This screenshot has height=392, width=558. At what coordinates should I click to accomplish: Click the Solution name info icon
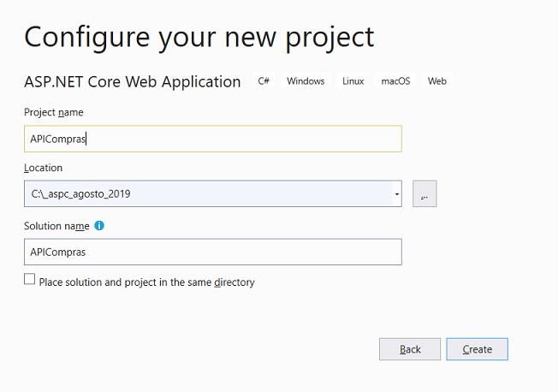(x=99, y=226)
